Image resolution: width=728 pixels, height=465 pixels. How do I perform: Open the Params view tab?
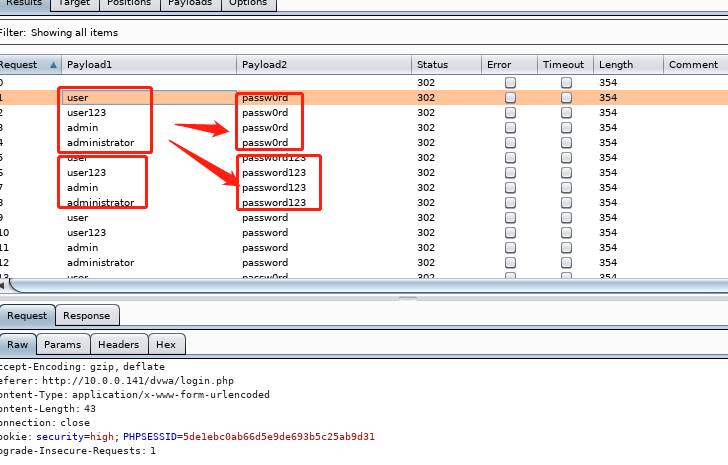[63, 344]
